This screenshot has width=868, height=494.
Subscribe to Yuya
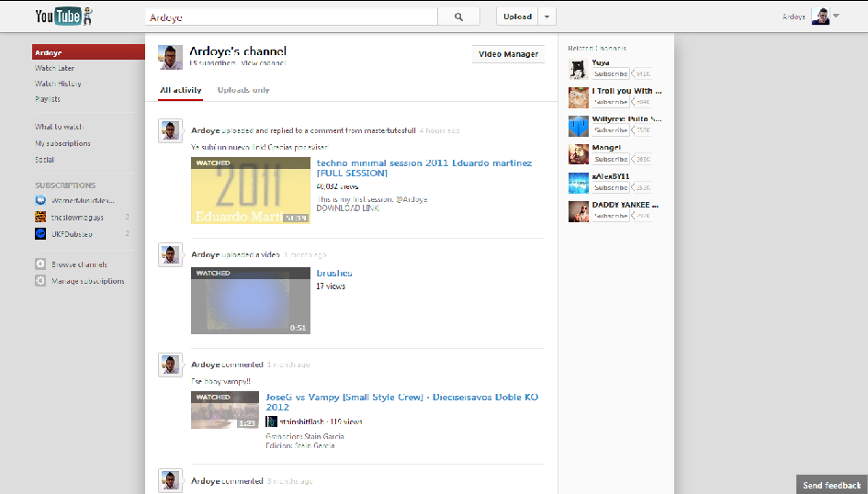pos(611,73)
